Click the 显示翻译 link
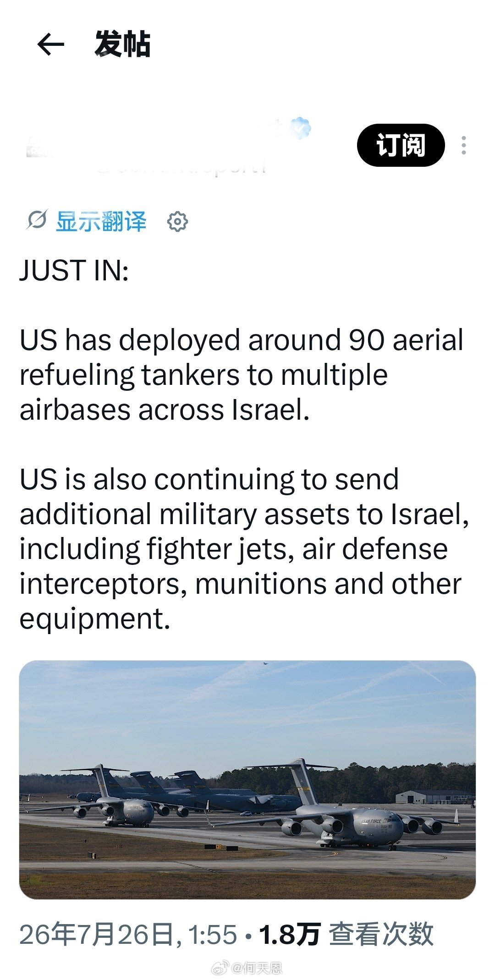Viewport: 495px width, 980px height. 101,221
